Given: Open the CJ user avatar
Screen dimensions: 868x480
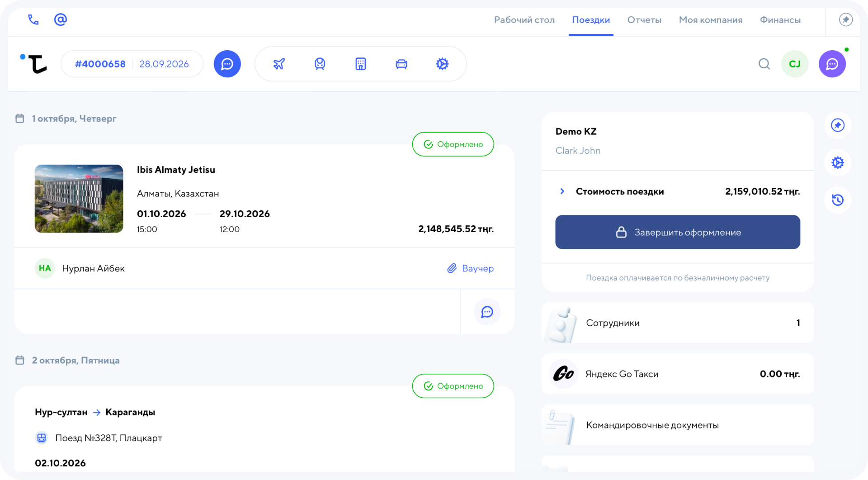Looking at the screenshot, I should click(795, 64).
